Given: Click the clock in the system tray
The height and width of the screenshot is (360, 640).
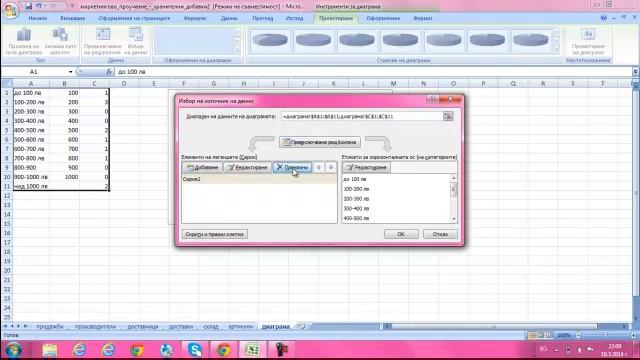Looking at the screenshot, I should pos(614,350).
